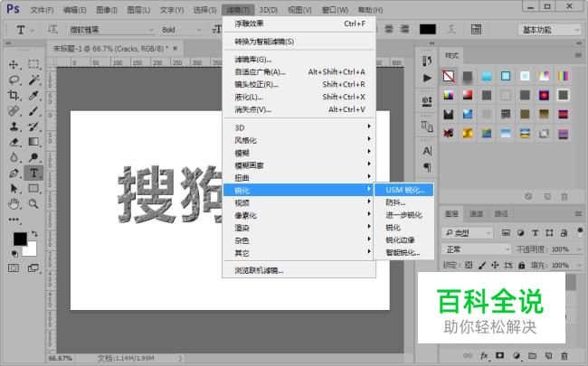
Task: Open the foreground color swatch
Action: pyautogui.click(x=20, y=239)
